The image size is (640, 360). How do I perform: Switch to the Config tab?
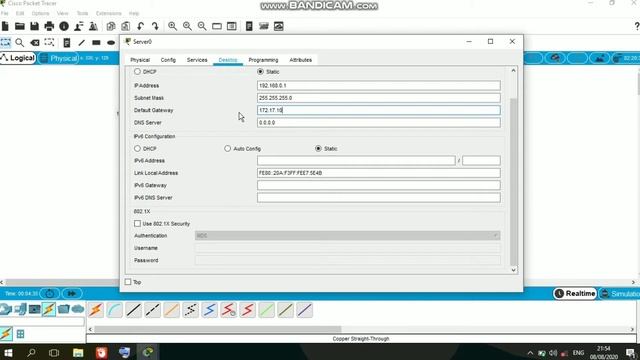point(168,60)
